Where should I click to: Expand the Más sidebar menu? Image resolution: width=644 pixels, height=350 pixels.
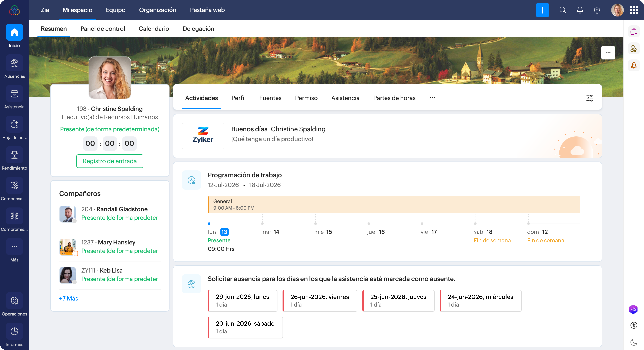(14, 247)
